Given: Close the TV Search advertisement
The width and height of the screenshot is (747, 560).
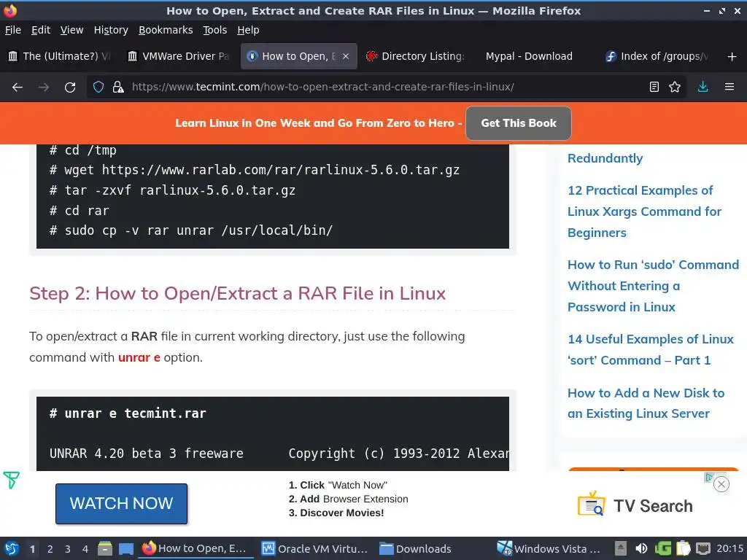Looking at the screenshot, I should pos(721,484).
